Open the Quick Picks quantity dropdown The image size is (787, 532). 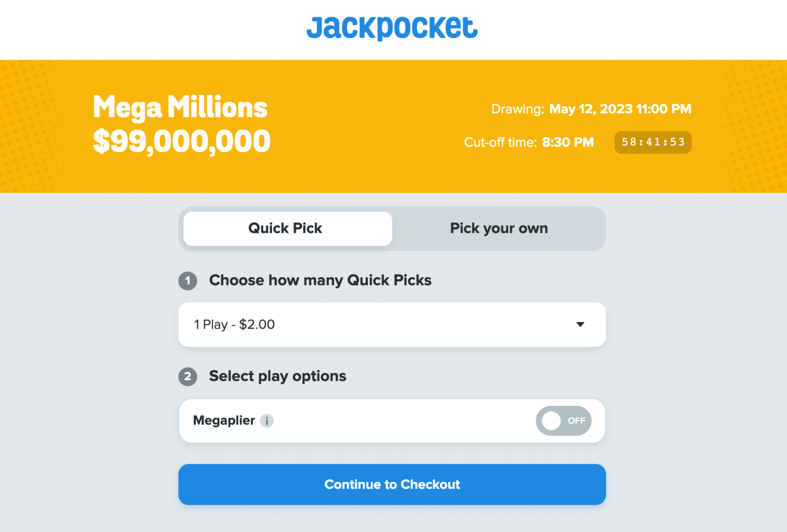click(392, 324)
